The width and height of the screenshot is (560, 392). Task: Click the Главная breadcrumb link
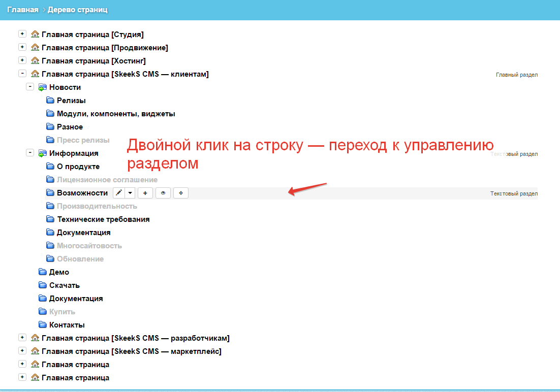23,10
